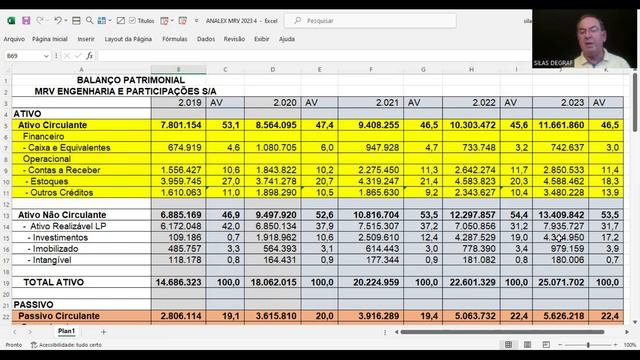This screenshot has height=360, width=640.
Task: Switch to the Fórmulas tab
Action: 175,39
